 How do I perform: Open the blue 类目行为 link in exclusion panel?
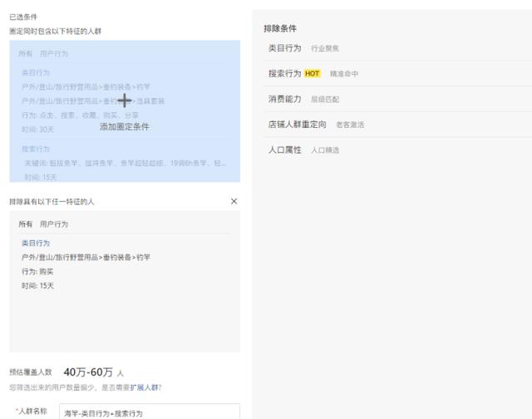[x=36, y=244]
